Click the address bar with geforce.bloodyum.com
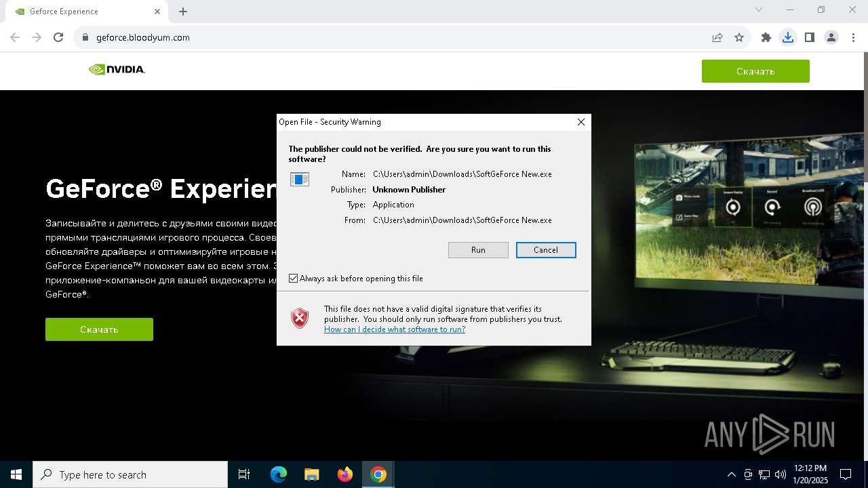Viewport: 868px width, 488px height. tap(393, 38)
